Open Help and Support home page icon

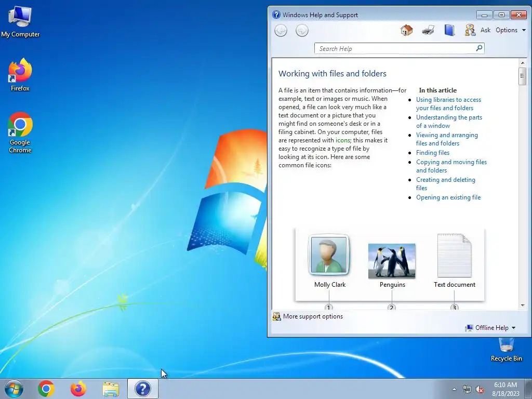[x=406, y=30]
